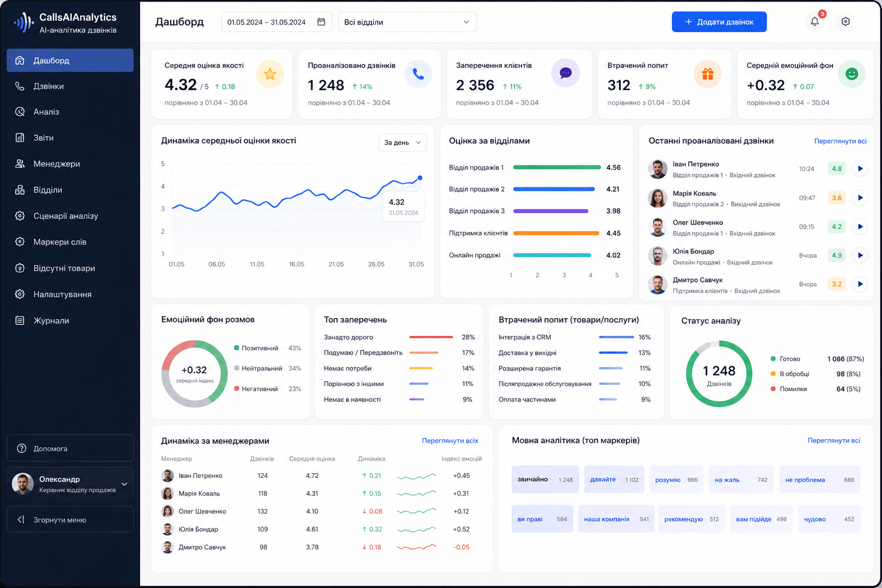Play Олег Шевченко's recent call
Image resolution: width=882 pixels, height=588 pixels.
(860, 227)
